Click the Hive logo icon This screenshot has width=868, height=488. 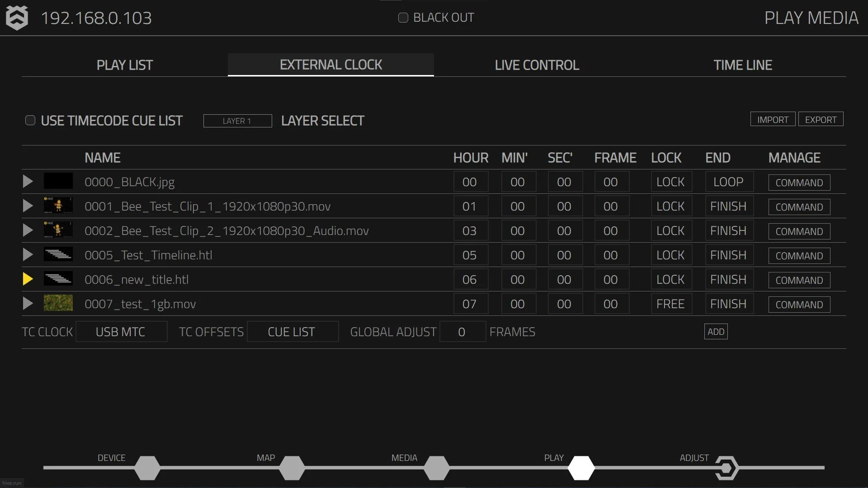(17, 18)
